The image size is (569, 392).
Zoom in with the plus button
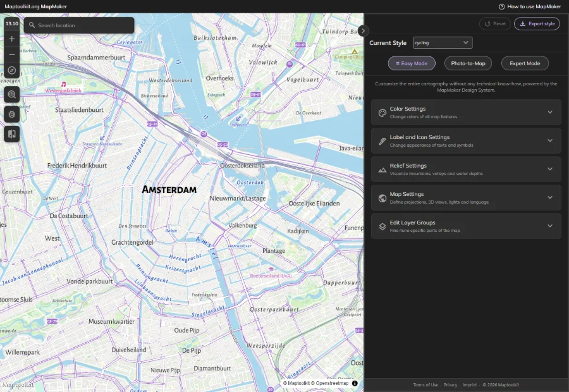click(x=11, y=39)
